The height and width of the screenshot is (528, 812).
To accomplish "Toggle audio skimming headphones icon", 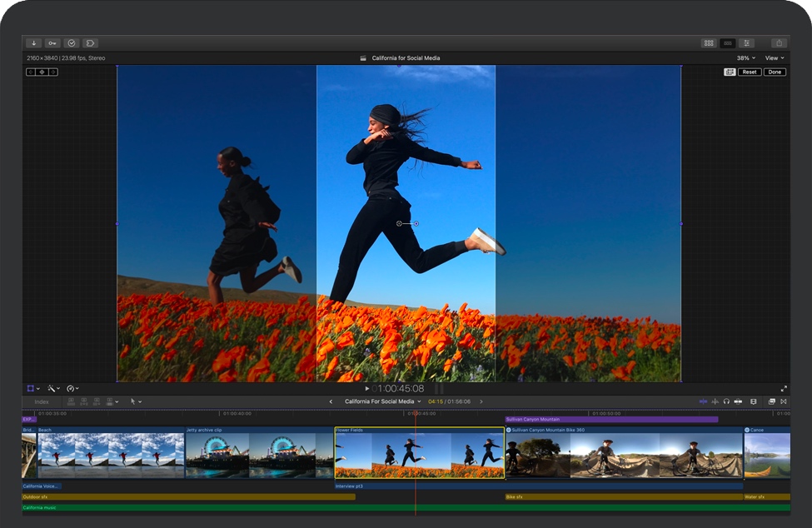I will 726,401.
